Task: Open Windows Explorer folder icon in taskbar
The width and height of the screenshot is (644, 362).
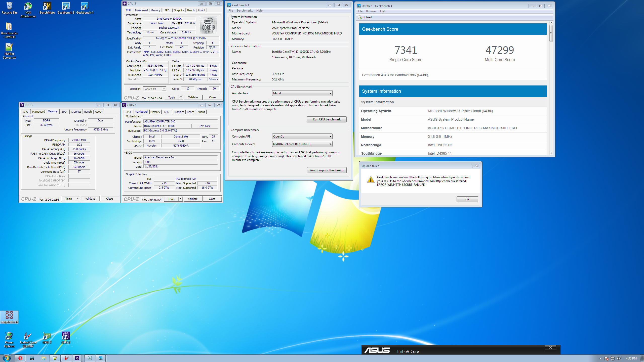Action: click(43, 358)
